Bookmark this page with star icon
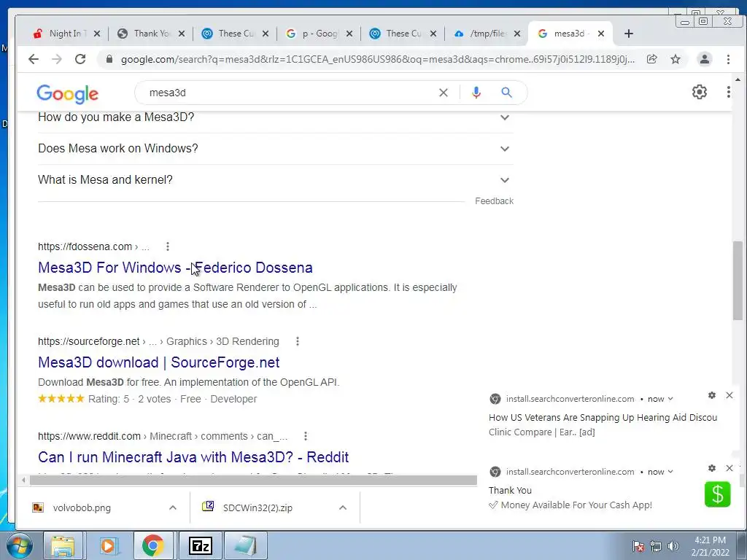747x560 pixels. pyautogui.click(x=676, y=59)
